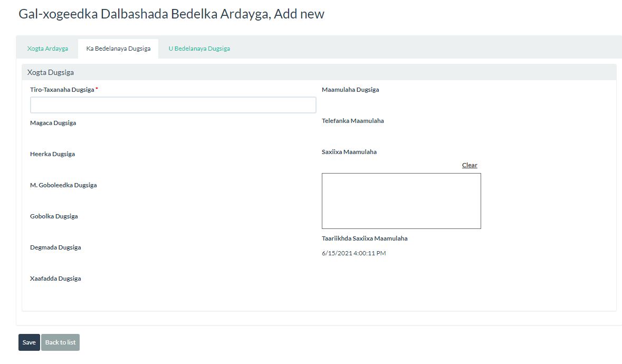622x364 pixels.
Task: Switch to the Xogta Ardayga tab
Action: pos(47,49)
